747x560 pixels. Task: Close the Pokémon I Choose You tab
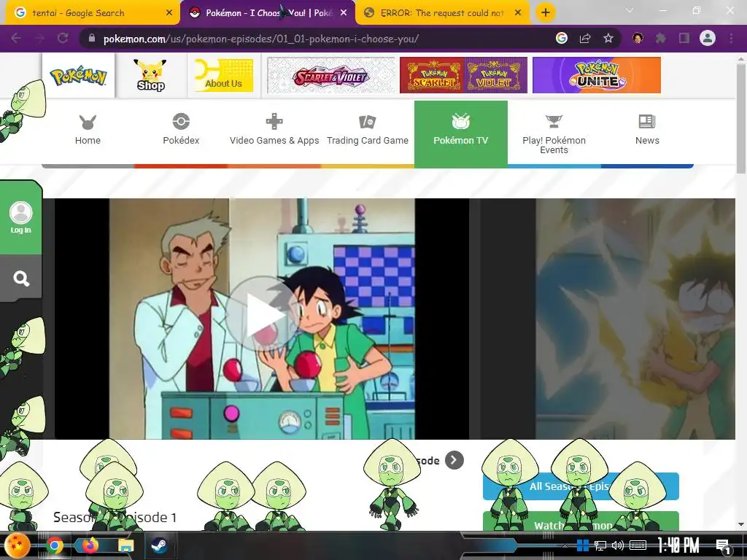coord(344,13)
